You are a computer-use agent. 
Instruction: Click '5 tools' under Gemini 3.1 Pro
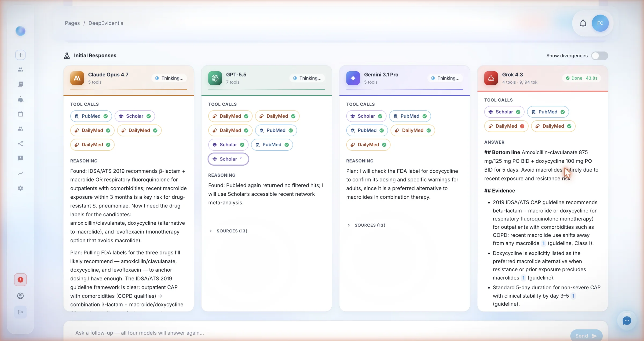point(371,82)
